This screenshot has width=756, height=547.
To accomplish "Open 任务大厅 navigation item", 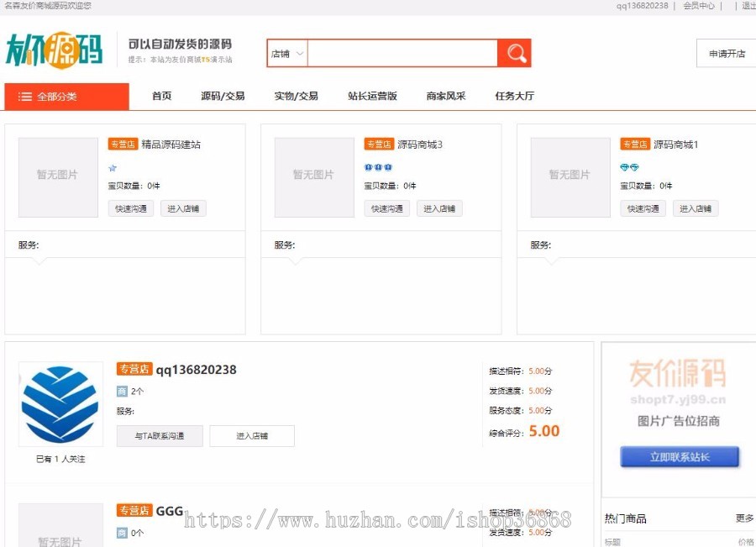I will (514, 96).
